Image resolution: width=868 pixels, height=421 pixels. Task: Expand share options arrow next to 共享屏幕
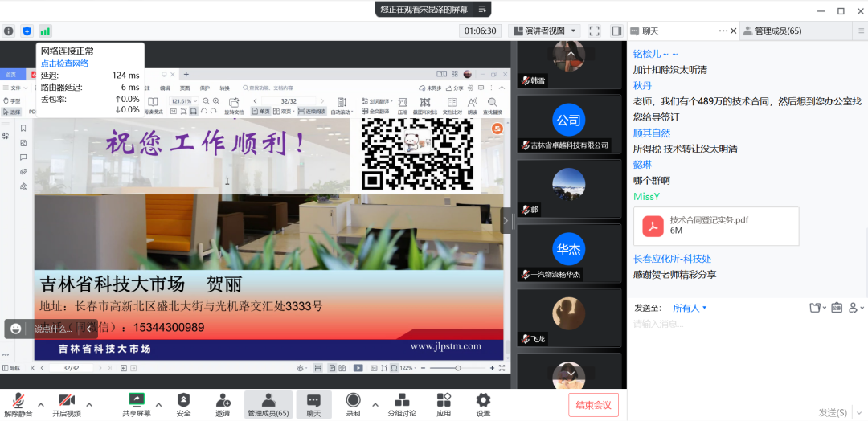[159, 404]
